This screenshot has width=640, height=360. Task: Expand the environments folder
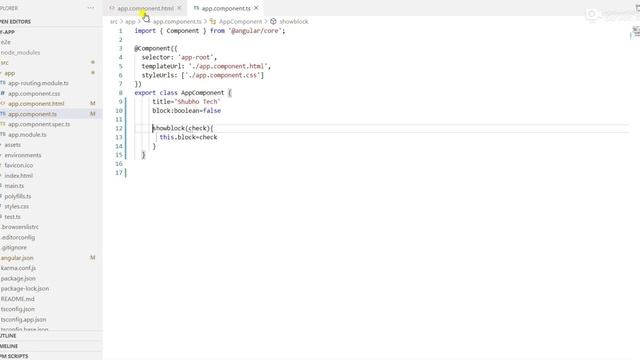pyautogui.click(x=23, y=155)
